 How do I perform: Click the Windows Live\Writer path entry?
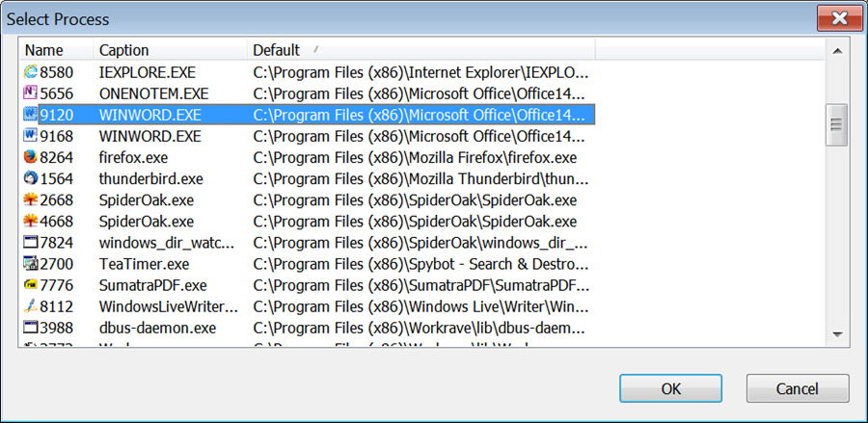click(420, 306)
